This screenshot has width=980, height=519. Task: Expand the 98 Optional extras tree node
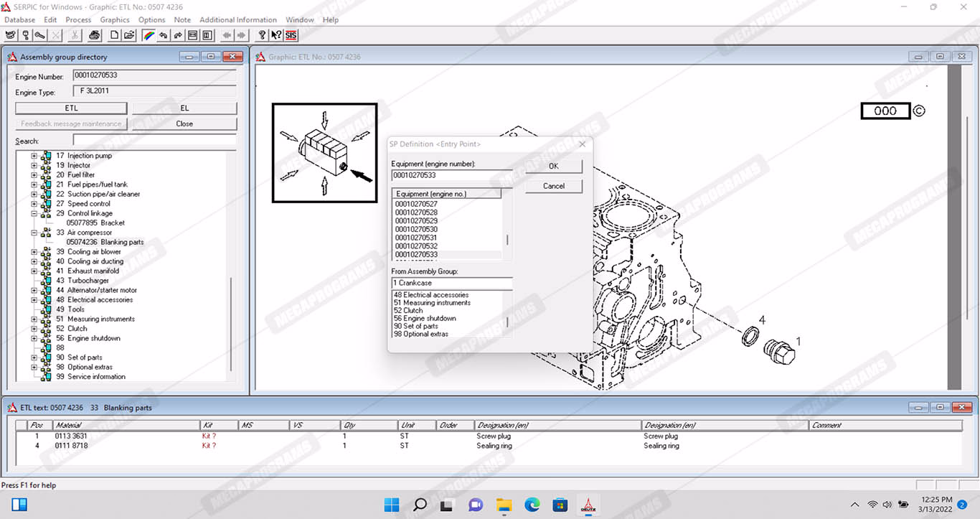(34, 367)
